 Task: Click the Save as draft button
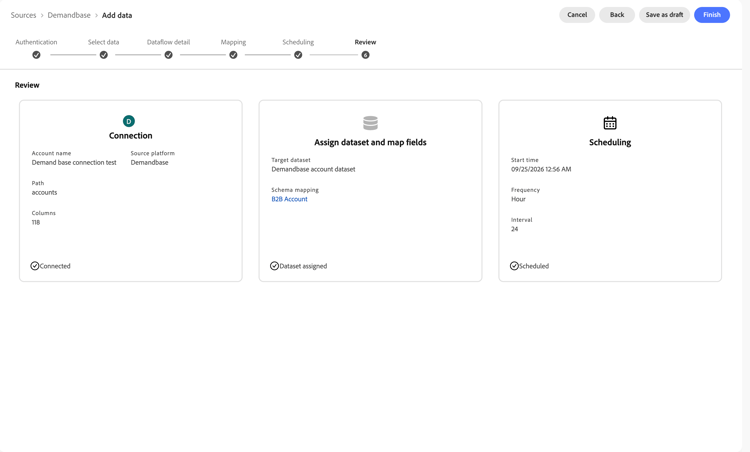(664, 15)
